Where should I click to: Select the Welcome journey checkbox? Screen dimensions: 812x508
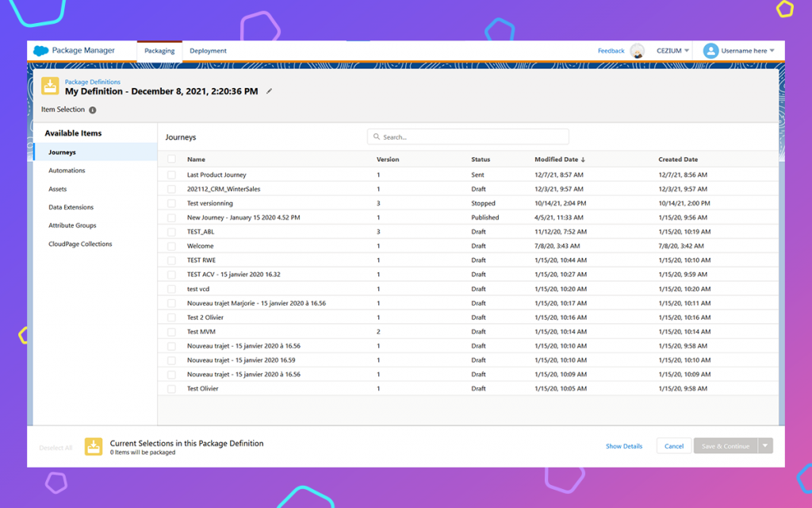171,246
